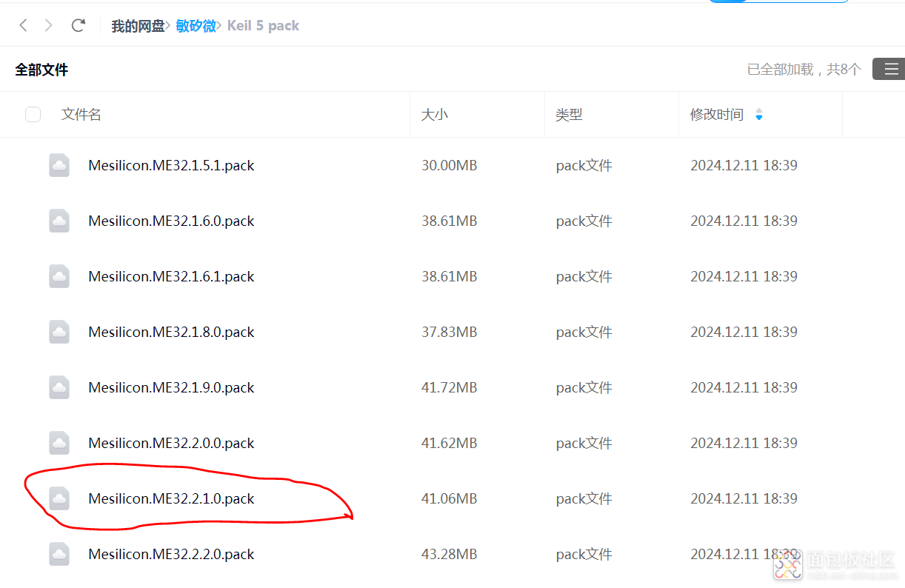Sort files by the 类型 column
The image size is (905, 588).
click(569, 114)
